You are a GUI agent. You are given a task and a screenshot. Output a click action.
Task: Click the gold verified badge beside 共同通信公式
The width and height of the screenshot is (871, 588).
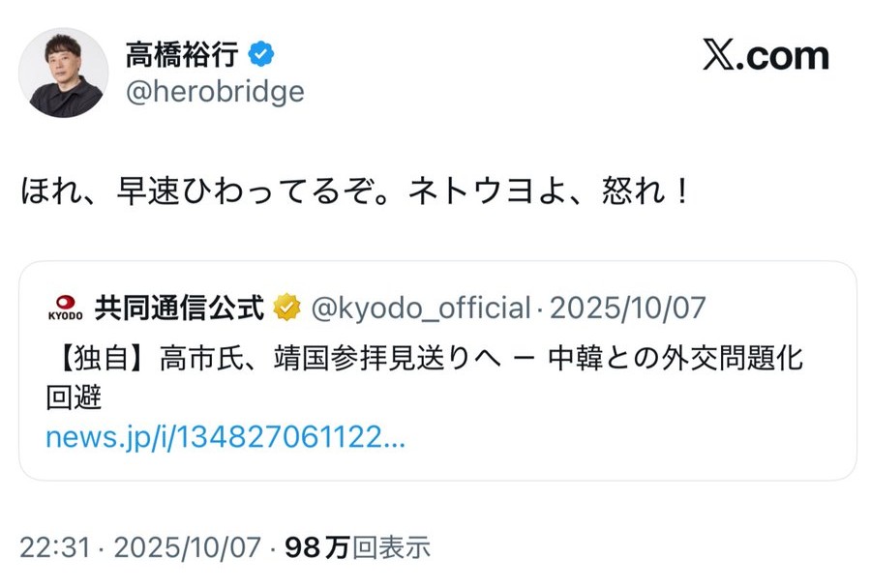coord(286,308)
